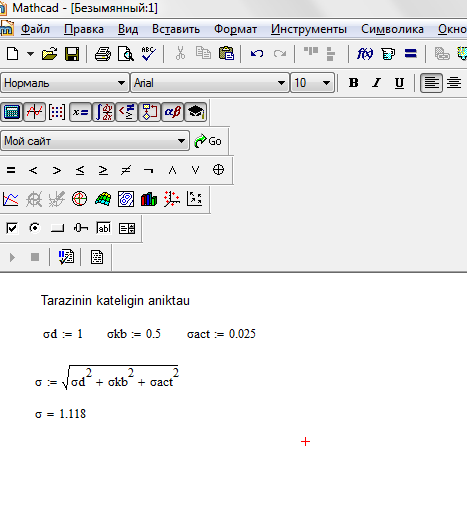Align regions across

(x=311, y=52)
